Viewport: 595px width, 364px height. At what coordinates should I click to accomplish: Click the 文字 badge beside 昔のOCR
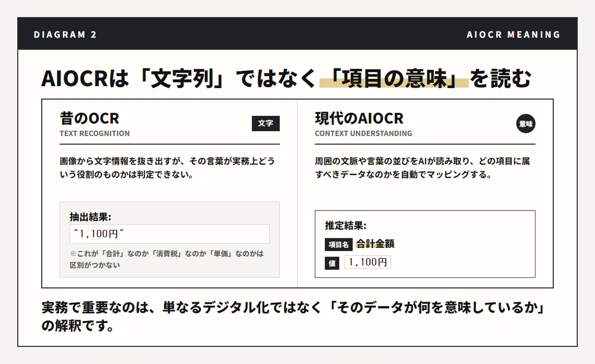coord(266,123)
